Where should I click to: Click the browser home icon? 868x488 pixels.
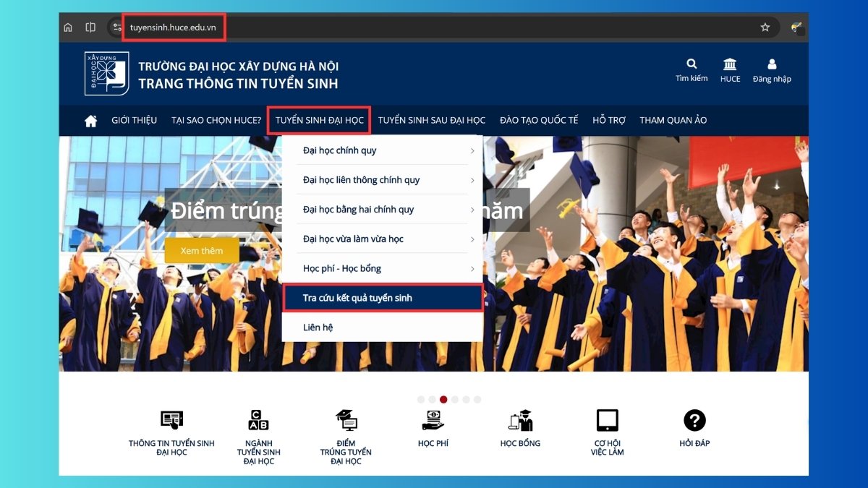coord(68,27)
